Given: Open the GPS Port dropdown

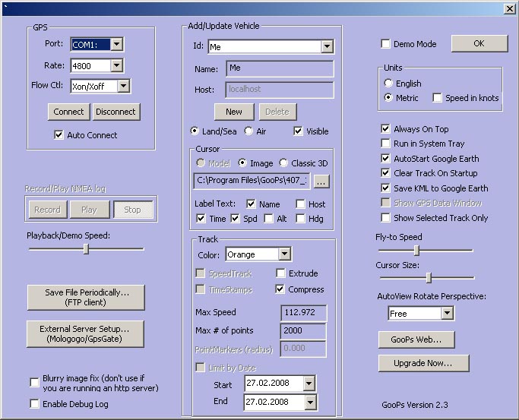Looking at the screenshot, I should (116, 44).
